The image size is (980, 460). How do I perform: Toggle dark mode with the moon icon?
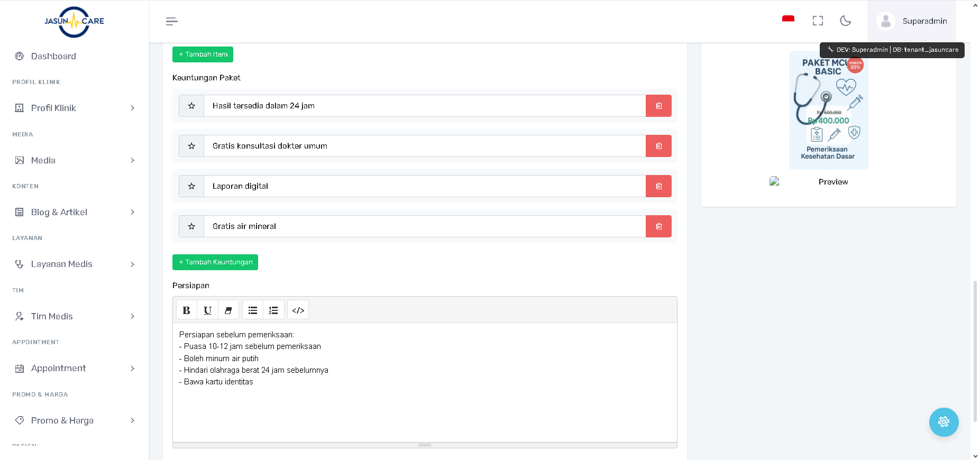click(x=845, y=21)
